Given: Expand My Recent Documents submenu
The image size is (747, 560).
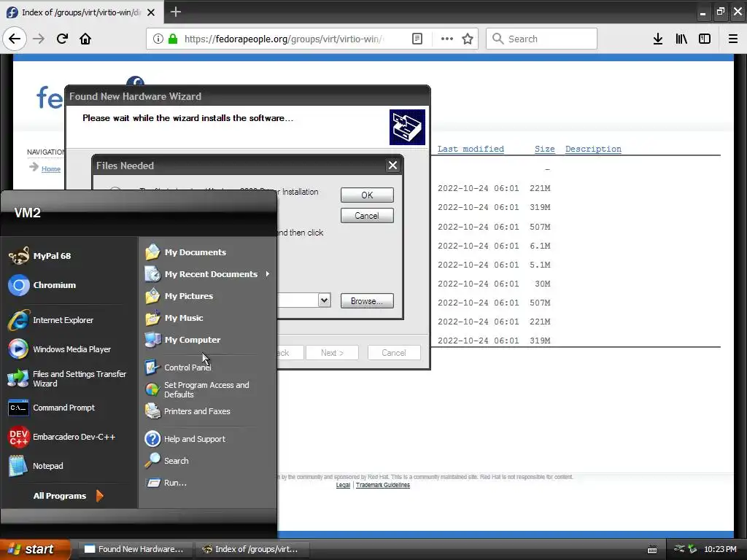Looking at the screenshot, I should click(207, 274).
